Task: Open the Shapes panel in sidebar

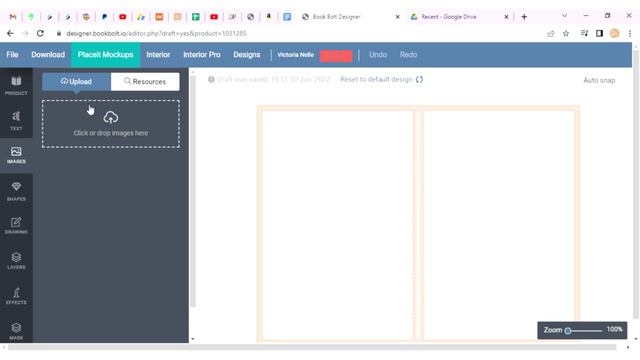Action: [x=16, y=191]
